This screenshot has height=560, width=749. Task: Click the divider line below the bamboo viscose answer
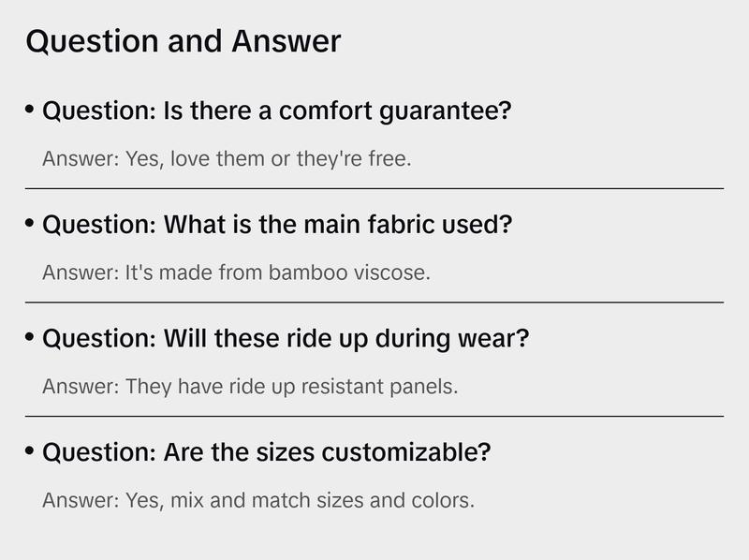coord(374,302)
